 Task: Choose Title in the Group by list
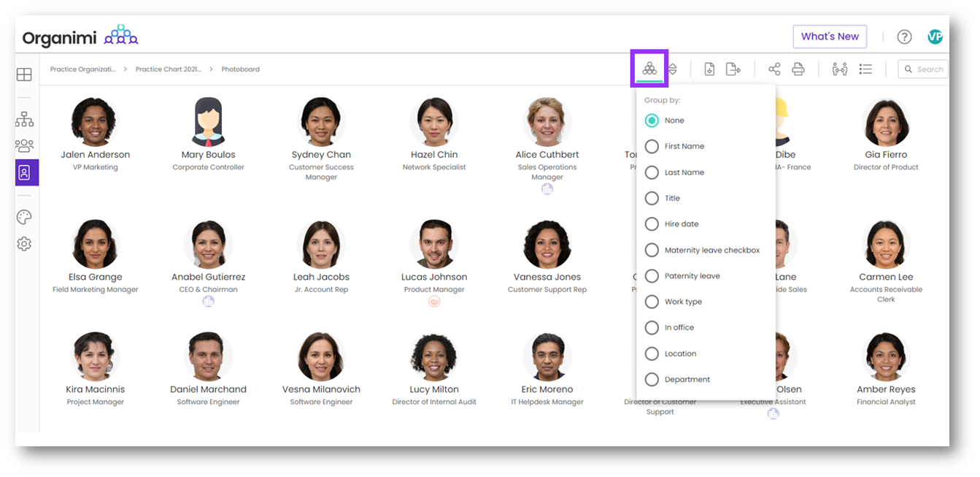[x=652, y=198]
